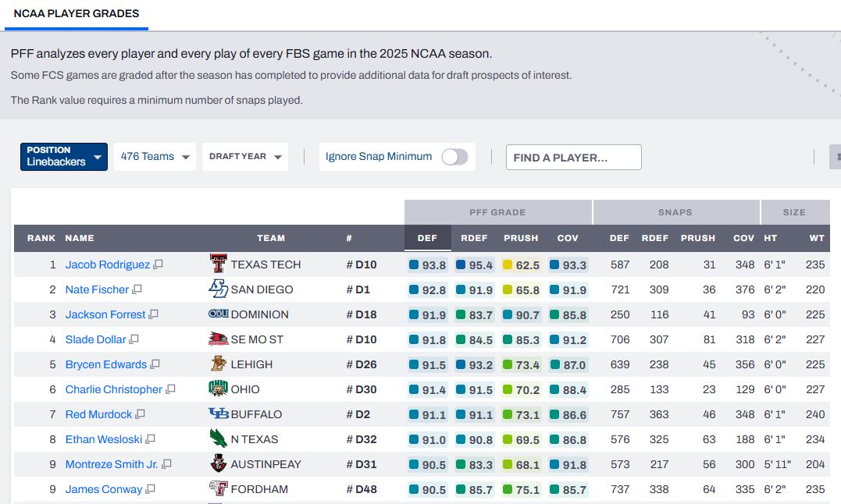Select the NCAA Player Grades tab
Screen dimensions: 841x504
(x=77, y=13)
